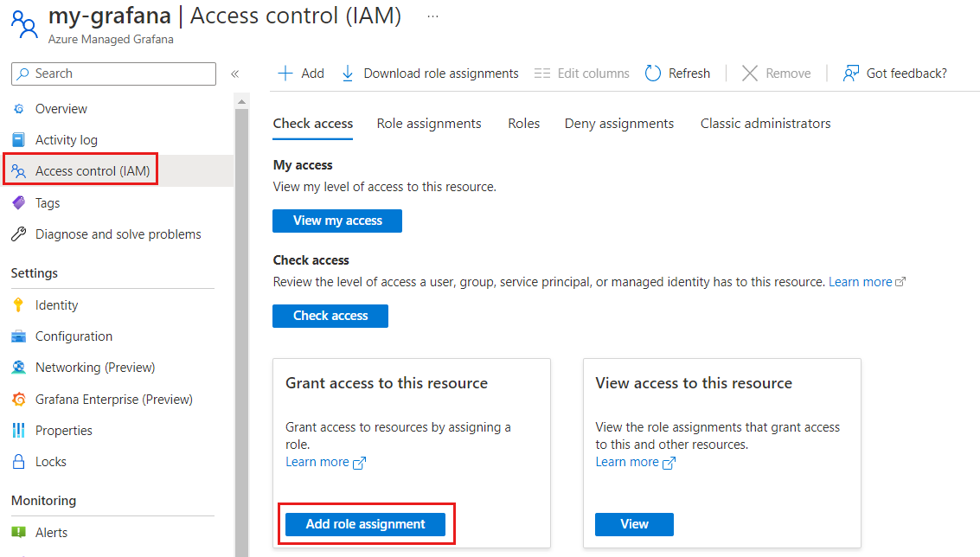Collapse the left navigation pane
The image size is (980, 557).
click(234, 74)
